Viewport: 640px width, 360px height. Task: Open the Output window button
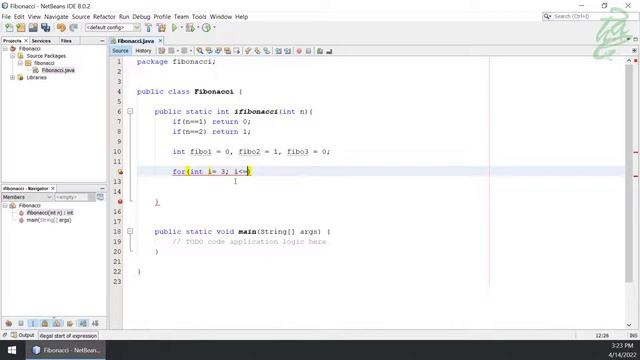(22, 335)
